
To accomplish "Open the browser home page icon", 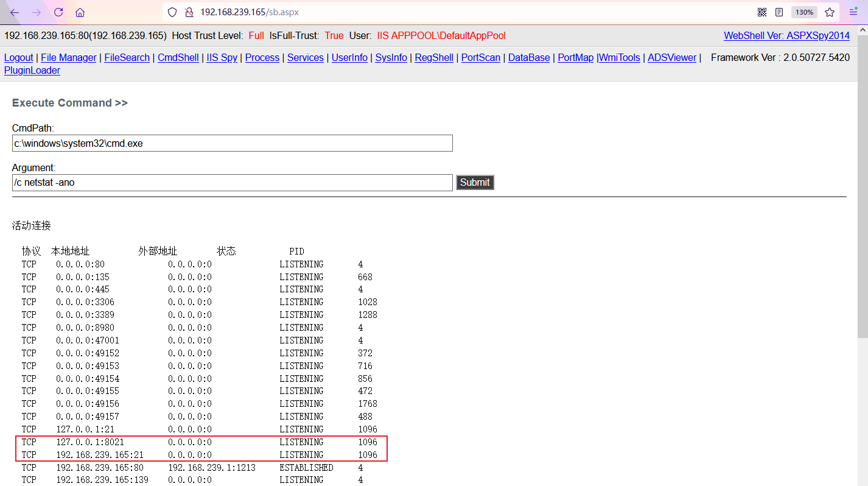I will [80, 12].
